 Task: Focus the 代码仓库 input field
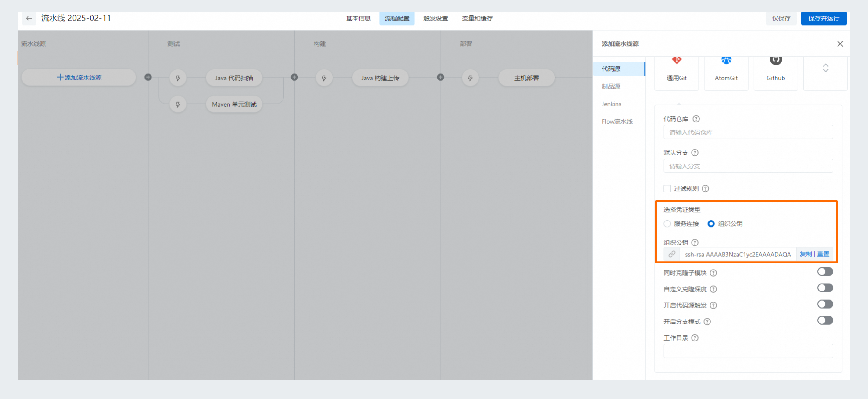pos(748,132)
